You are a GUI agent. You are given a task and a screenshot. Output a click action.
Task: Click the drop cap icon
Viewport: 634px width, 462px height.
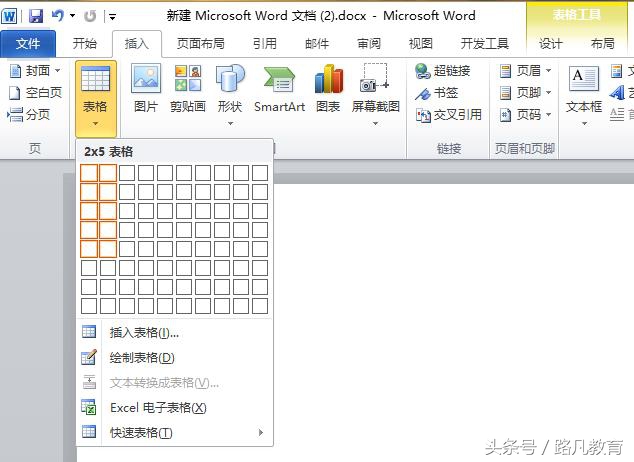[617, 115]
